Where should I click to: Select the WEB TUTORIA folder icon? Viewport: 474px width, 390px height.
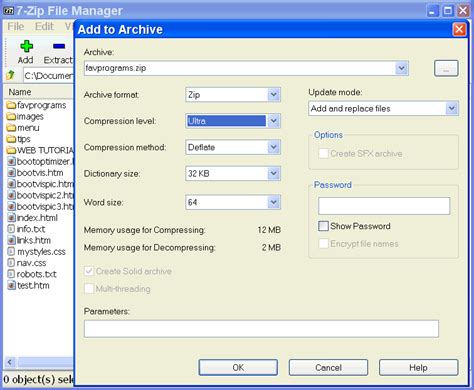point(11,150)
